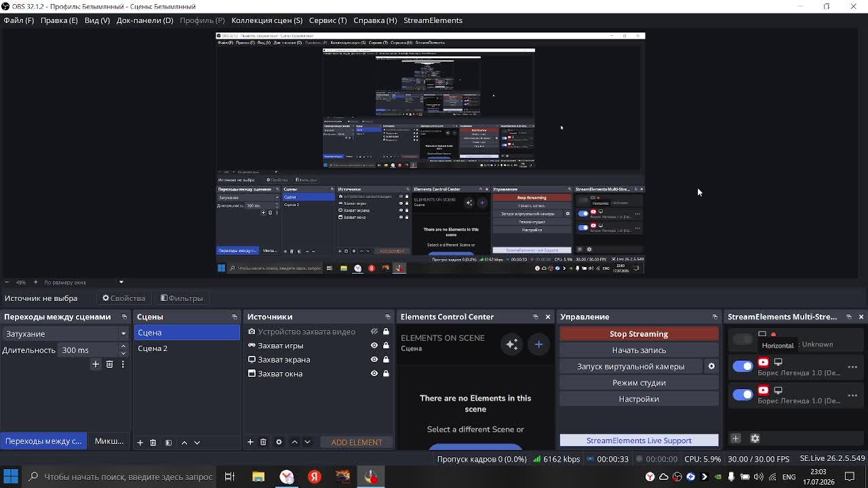Add a new source in Источники panel
Screen dimensions: 868x488
(x=250, y=442)
